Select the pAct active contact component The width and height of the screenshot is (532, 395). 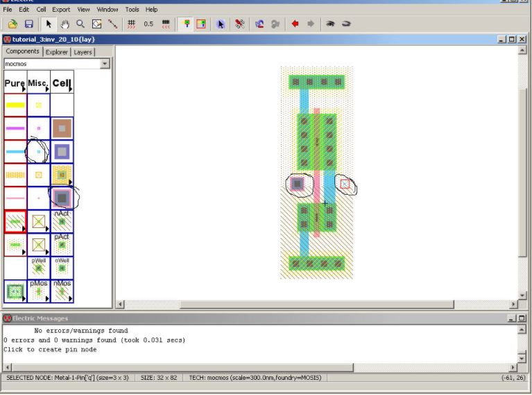(x=62, y=245)
